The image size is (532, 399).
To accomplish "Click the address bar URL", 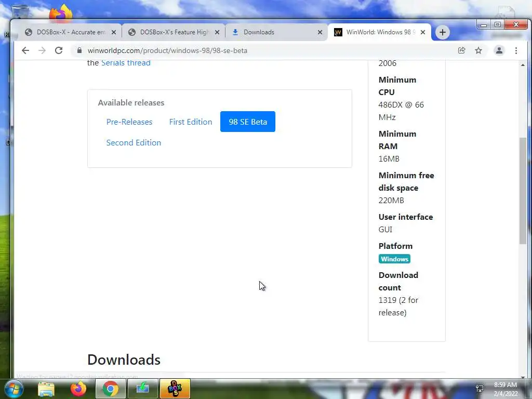I will click(167, 50).
